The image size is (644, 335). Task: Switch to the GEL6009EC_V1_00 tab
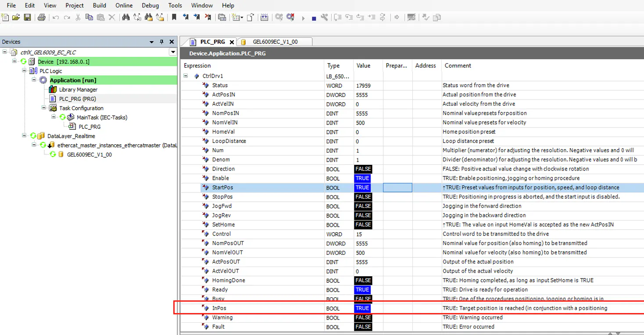click(275, 42)
